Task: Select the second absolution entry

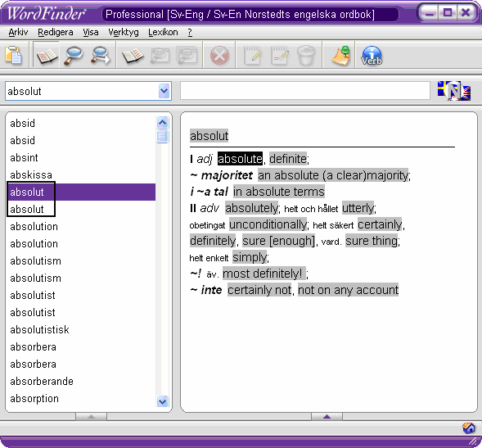Action: (81, 244)
